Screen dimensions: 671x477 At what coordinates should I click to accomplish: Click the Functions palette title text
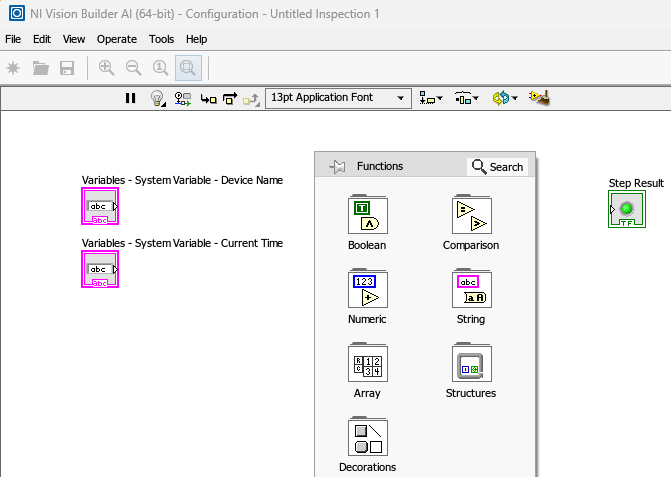[x=380, y=166]
